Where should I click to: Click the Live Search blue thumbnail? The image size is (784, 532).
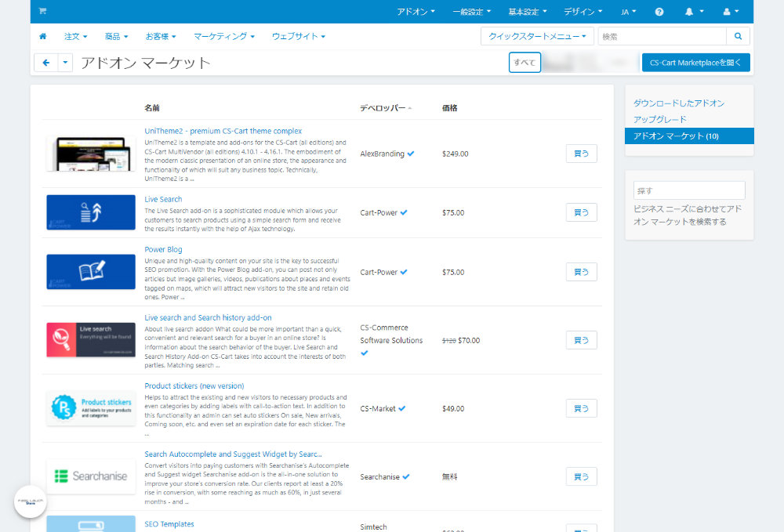pos(91,212)
